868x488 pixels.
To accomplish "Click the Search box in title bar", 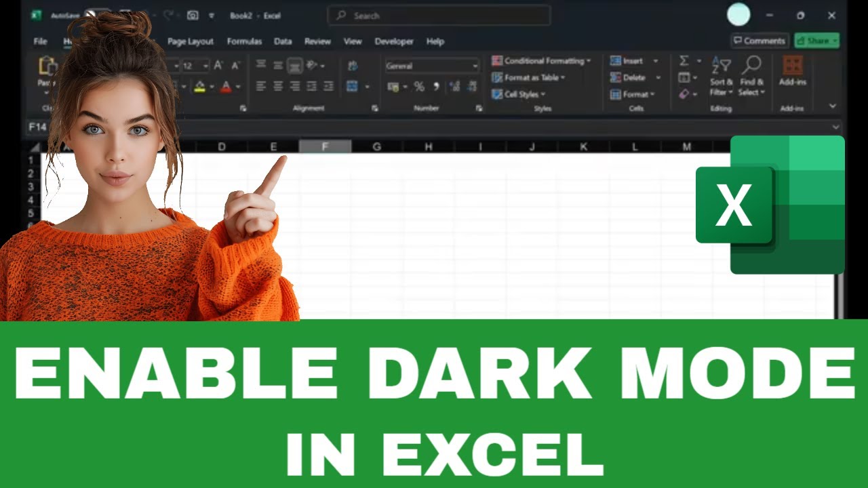I will pyautogui.click(x=439, y=15).
